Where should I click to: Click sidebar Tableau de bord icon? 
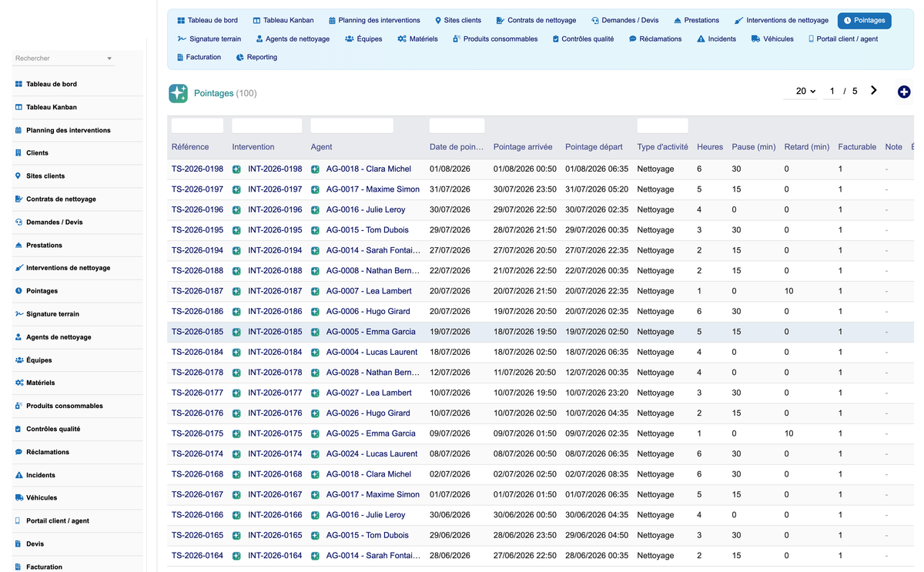tap(18, 84)
